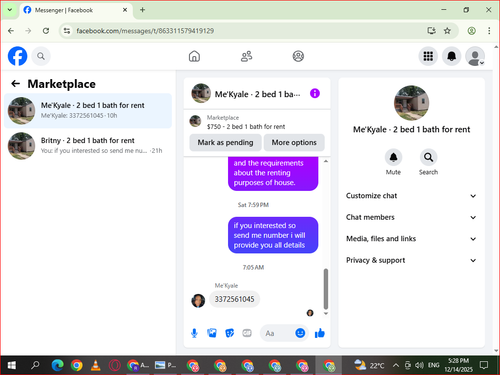Image resolution: width=500 pixels, height=375 pixels.
Task: Choose a sticker icon
Action: pyautogui.click(x=229, y=333)
